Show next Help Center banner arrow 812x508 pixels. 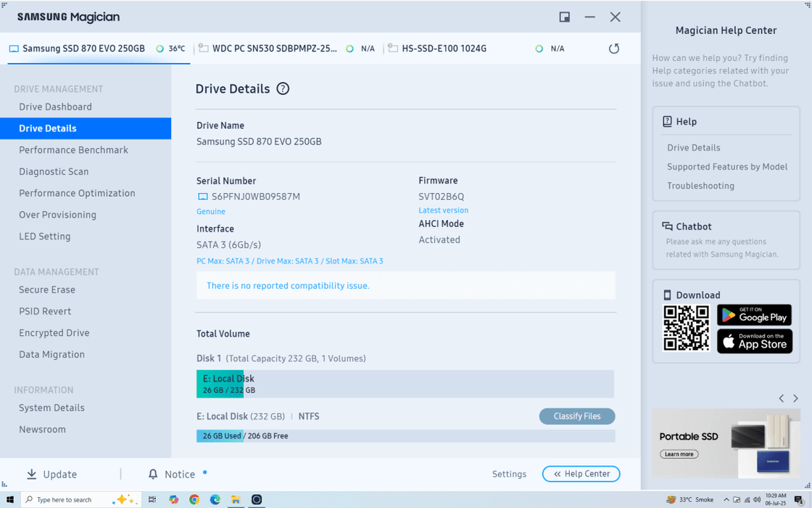pyautogui.click(x=795, y=398)
